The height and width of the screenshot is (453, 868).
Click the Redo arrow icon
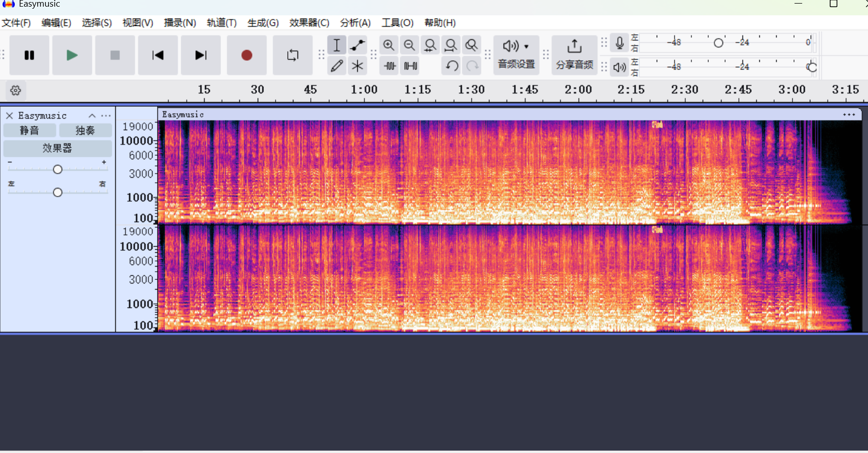coord(473,66)
